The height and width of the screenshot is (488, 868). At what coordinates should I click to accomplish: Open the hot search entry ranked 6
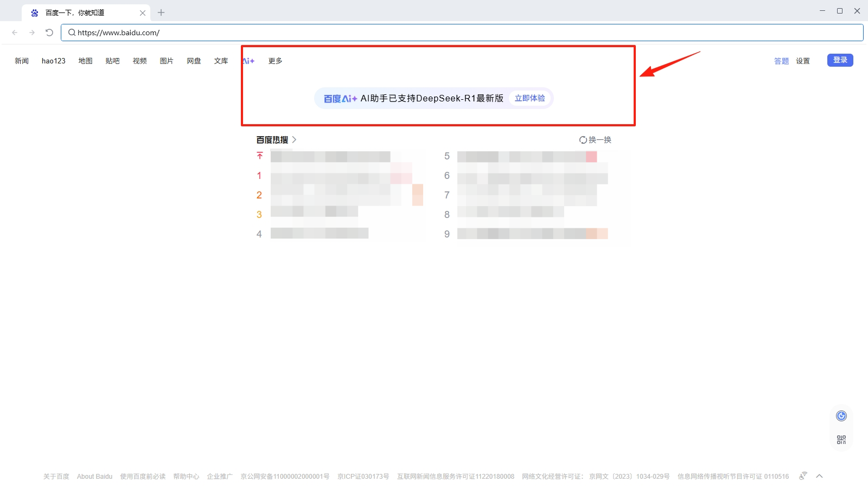pyautogui.click(x=526, y=176)
